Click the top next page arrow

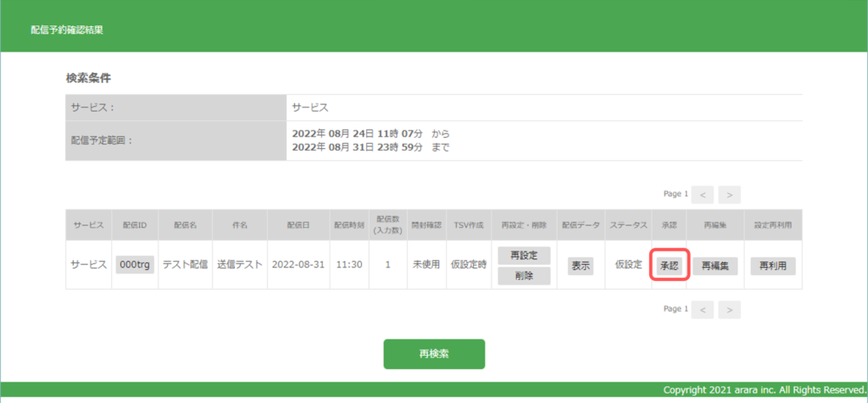729,195
